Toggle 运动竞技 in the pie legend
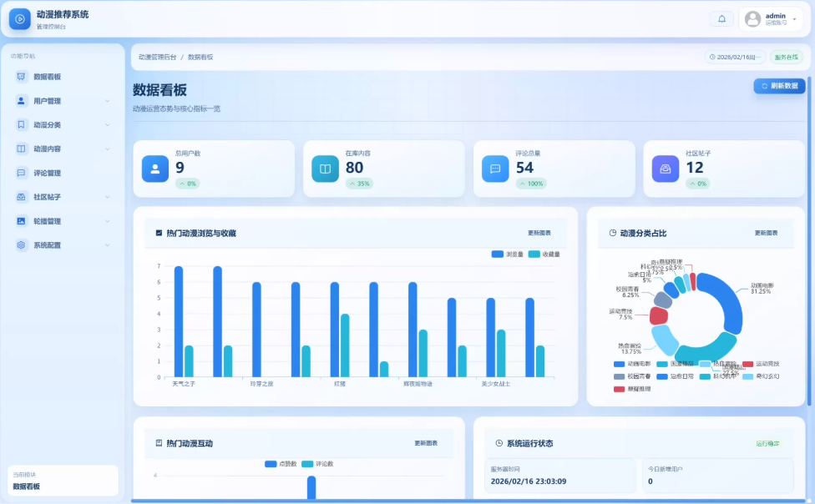The image size is (815, 504). (x=761, y=364)
